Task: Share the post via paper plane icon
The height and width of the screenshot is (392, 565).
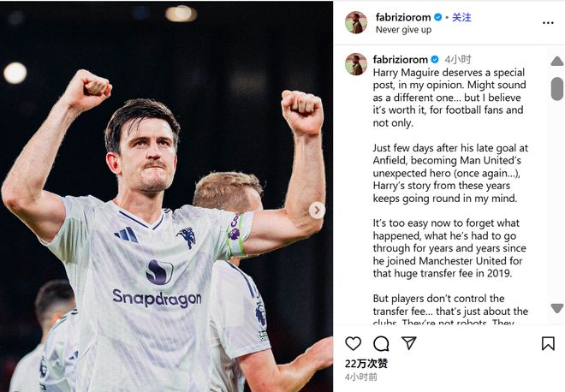Action: (409, 343)
